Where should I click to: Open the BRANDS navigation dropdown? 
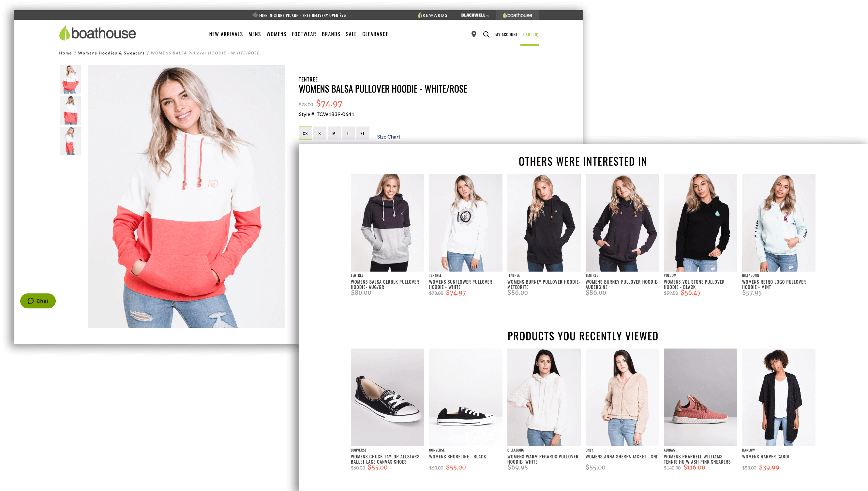[330, 34]
